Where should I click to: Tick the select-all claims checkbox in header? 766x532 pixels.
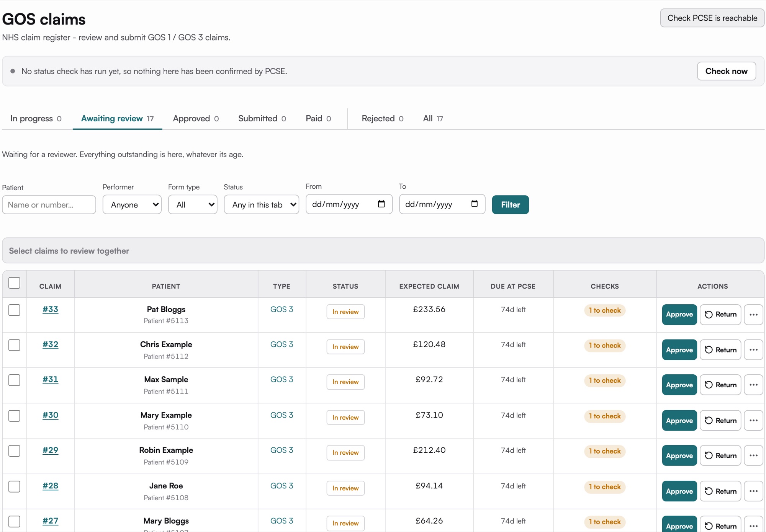(x=14, y=283)
